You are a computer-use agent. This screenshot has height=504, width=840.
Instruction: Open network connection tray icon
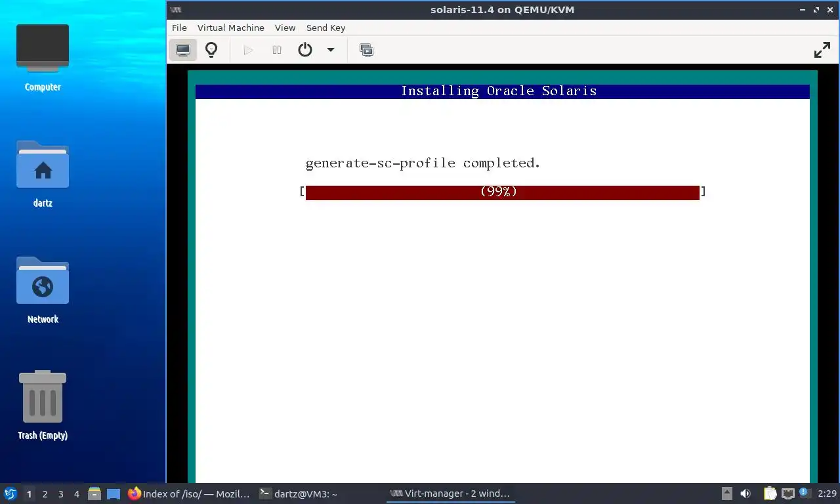[x=787, y=493]
